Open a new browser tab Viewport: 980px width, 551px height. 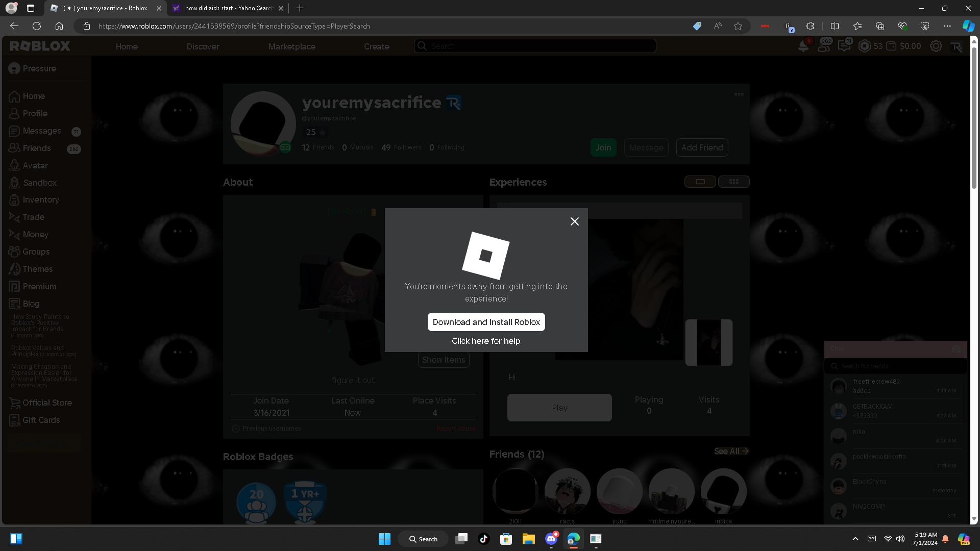(x=300, y=8)
